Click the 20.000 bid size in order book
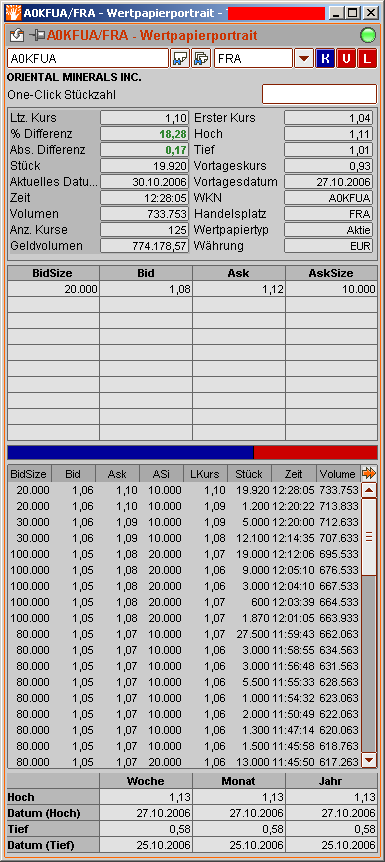This screenshot has height=862, width=385. pyautogui.click(x=53, y=289)
